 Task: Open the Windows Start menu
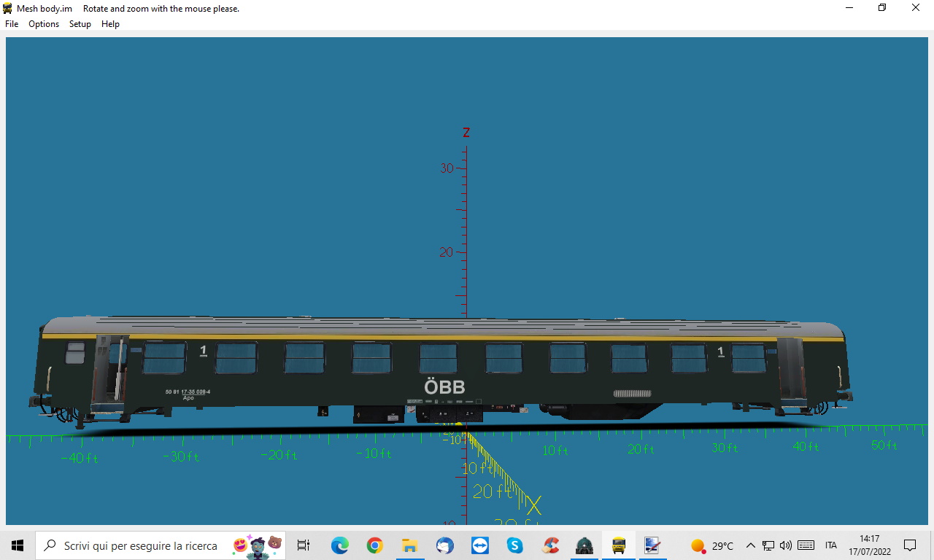pos(18,545)
